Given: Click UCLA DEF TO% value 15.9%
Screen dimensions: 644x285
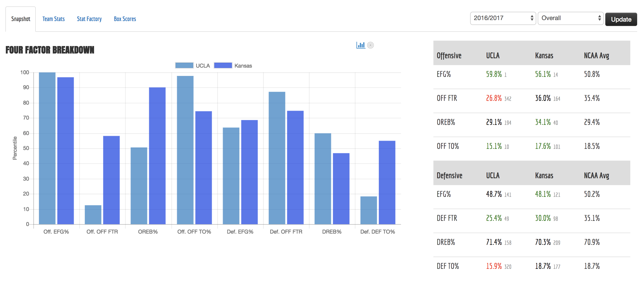Looking at the screenshot, I should click(494, 266).
